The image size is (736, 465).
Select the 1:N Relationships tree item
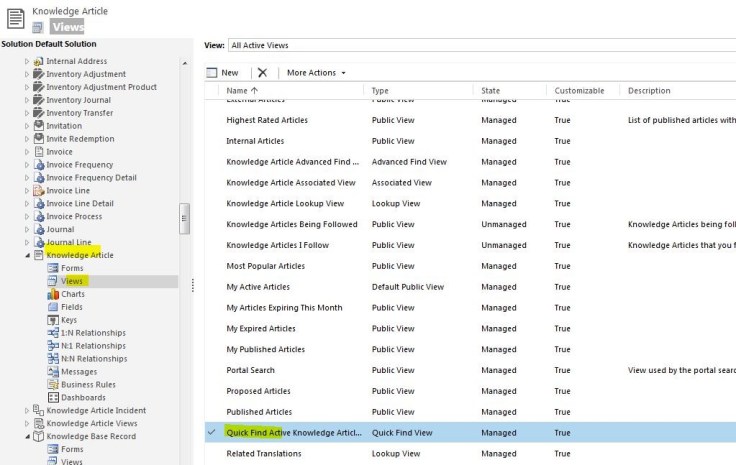pyautogui.click(x=93, y=333)
